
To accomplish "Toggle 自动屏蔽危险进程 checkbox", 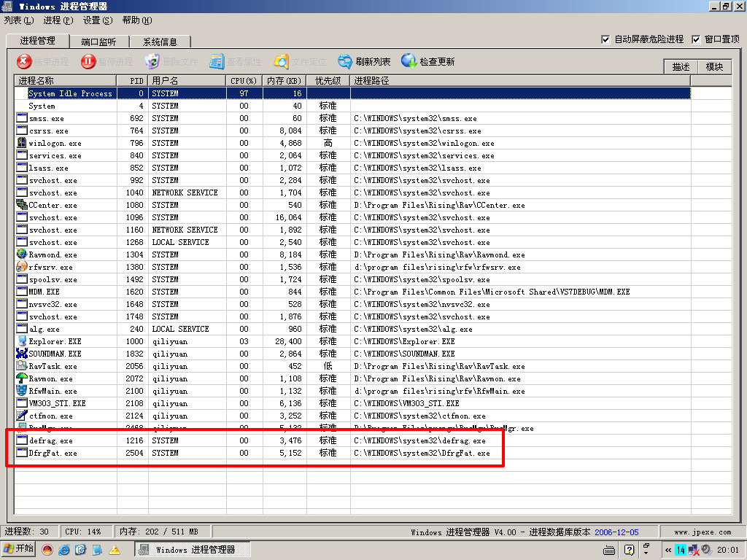I will pyautogui.click(x=605, y=39).
